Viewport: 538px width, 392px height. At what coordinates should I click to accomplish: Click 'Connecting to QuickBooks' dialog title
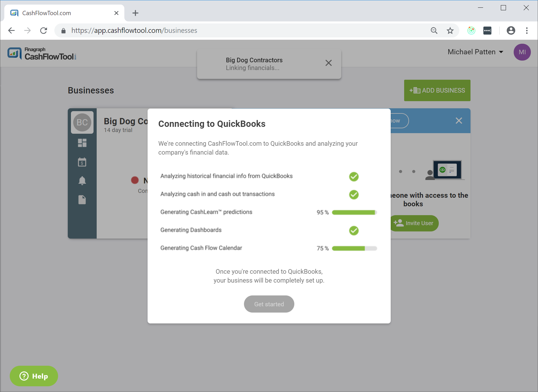pyautogui.click(x=212, y=124)
